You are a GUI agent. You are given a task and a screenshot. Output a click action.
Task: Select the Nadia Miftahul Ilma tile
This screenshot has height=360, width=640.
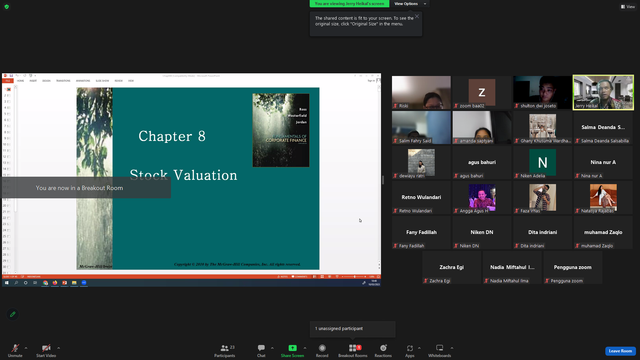(x=512, y=268)
